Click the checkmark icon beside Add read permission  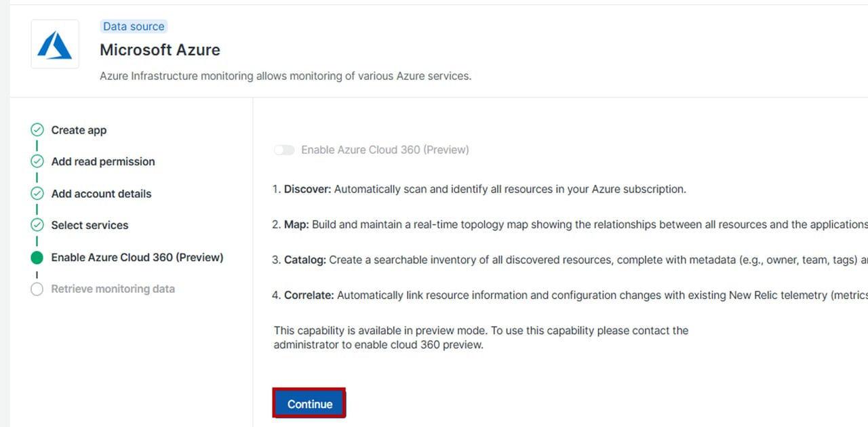37,161
